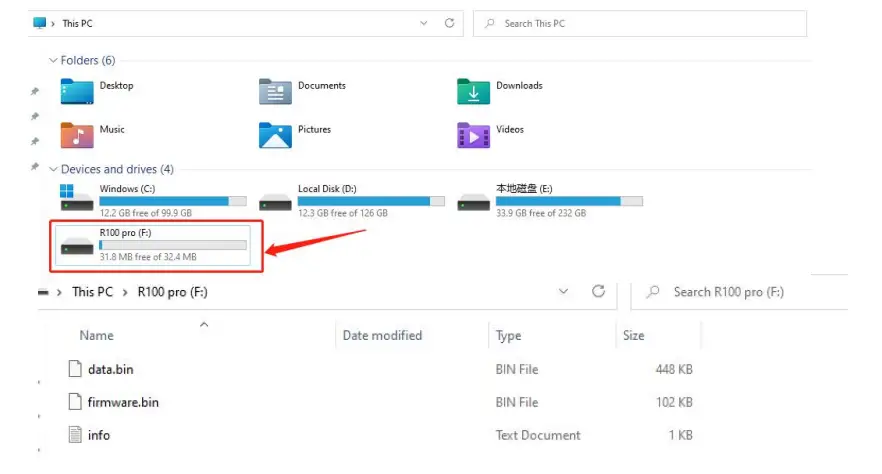Click R100 pro (F:) breadcrumb segment
882x474 pixels.
click(173, 292)
